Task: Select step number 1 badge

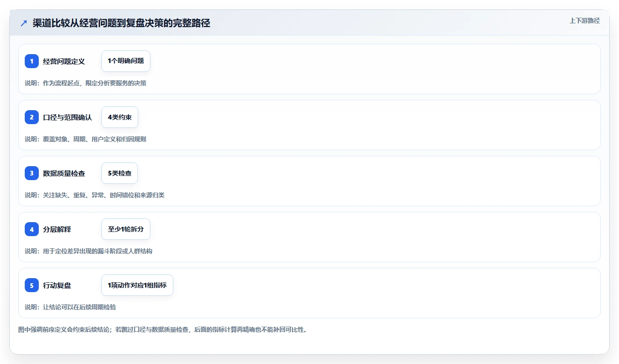Action: coord(32,61)
